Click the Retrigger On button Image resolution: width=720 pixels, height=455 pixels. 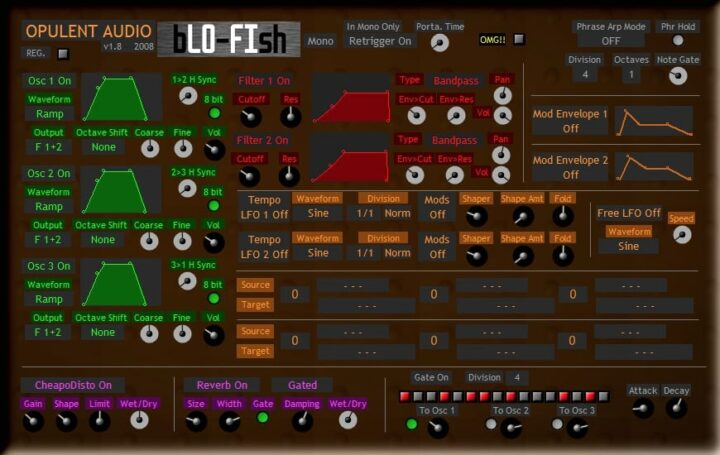coord(379,41)
